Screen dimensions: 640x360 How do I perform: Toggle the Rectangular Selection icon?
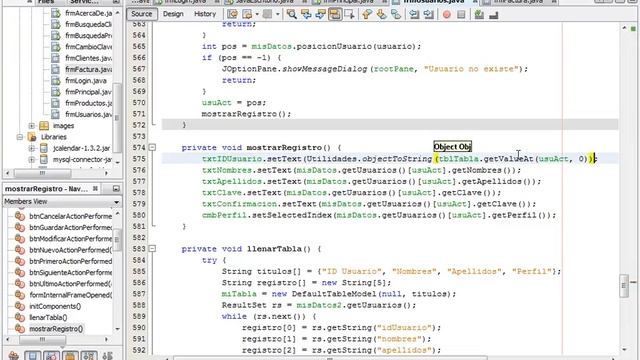pyautogui.click(x=349, y=15)
